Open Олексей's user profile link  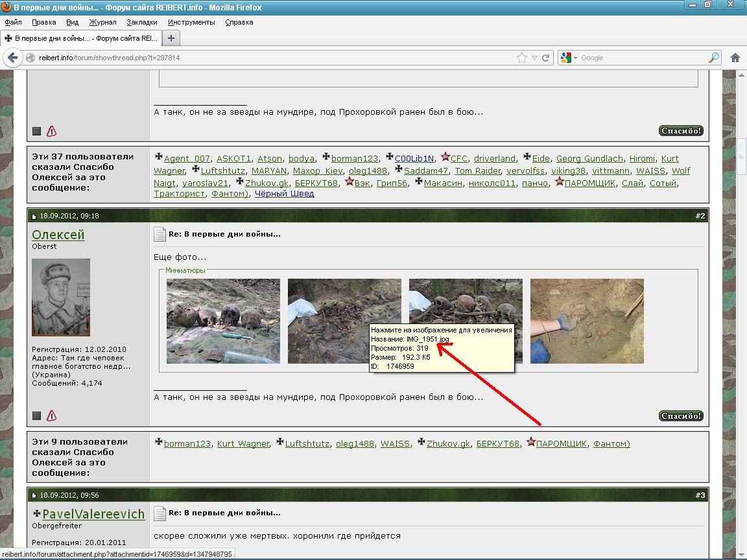(58, 235)
